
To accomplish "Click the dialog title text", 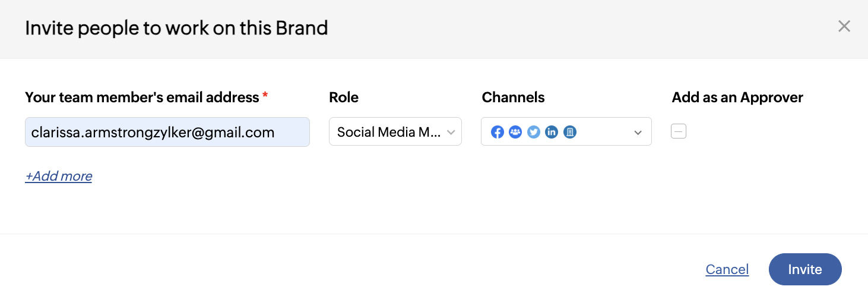I will 176,28.
